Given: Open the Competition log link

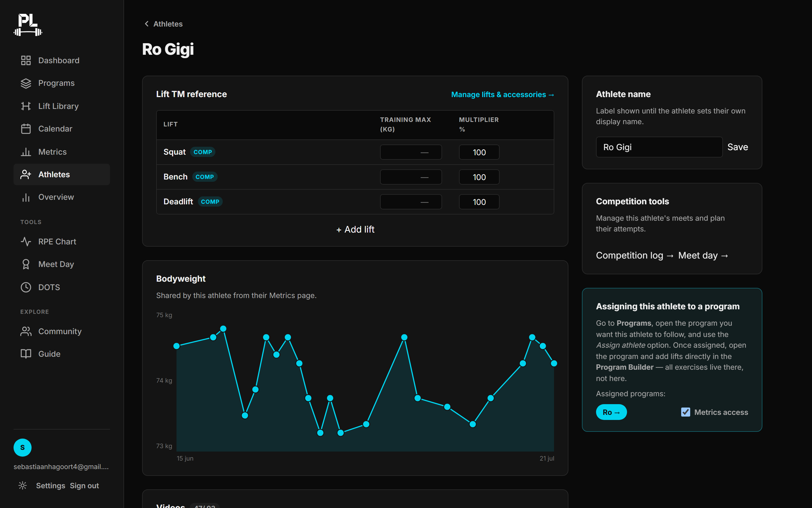Looking at the screenshot, I should click(634, 256).
